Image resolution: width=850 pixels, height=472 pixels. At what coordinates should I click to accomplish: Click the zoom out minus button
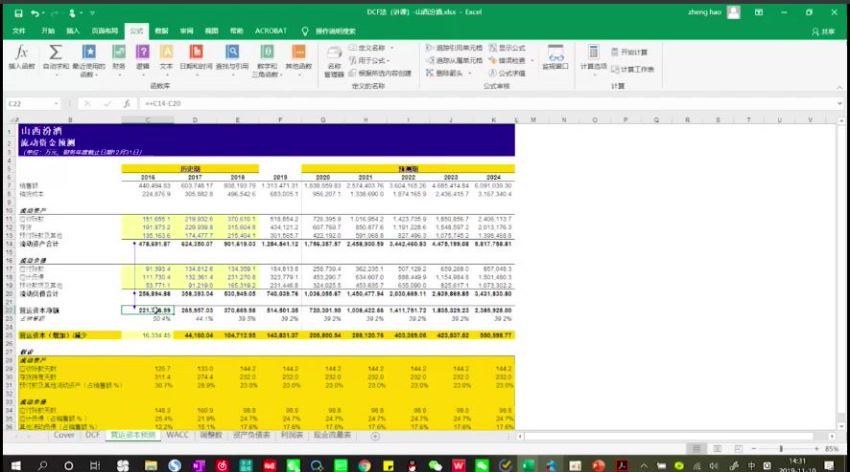coord(754,449)
